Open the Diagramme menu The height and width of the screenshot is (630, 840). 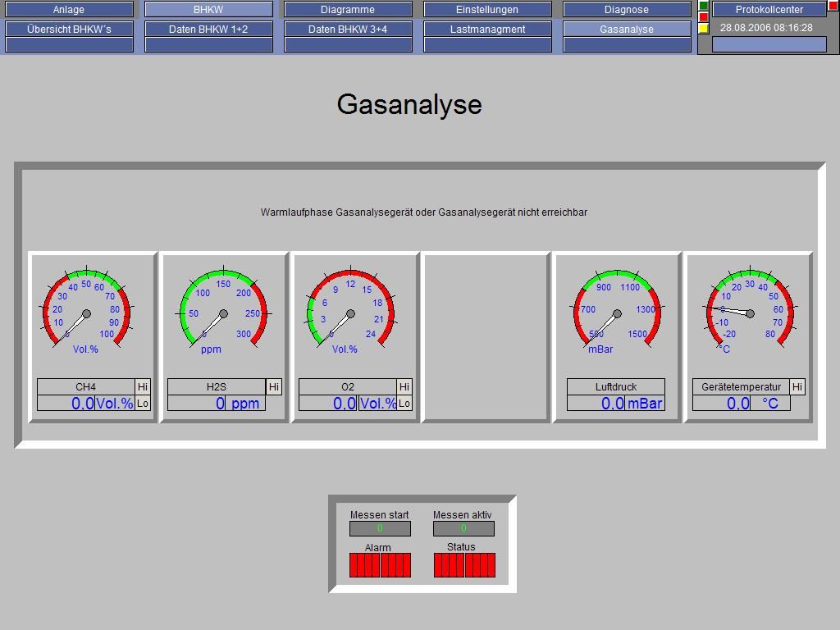point(348,10)
